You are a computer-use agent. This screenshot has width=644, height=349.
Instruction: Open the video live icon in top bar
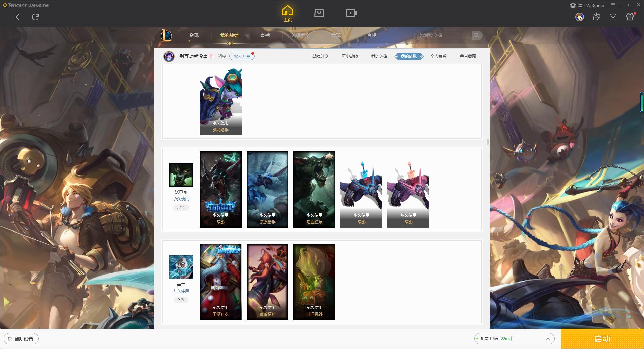pos(351,13)
